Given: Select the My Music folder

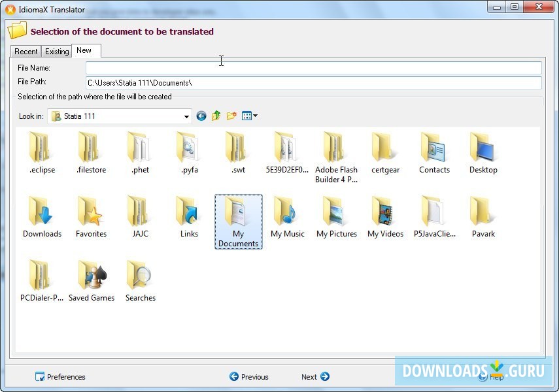Looking at the screenshot, I should click(287, 217).
